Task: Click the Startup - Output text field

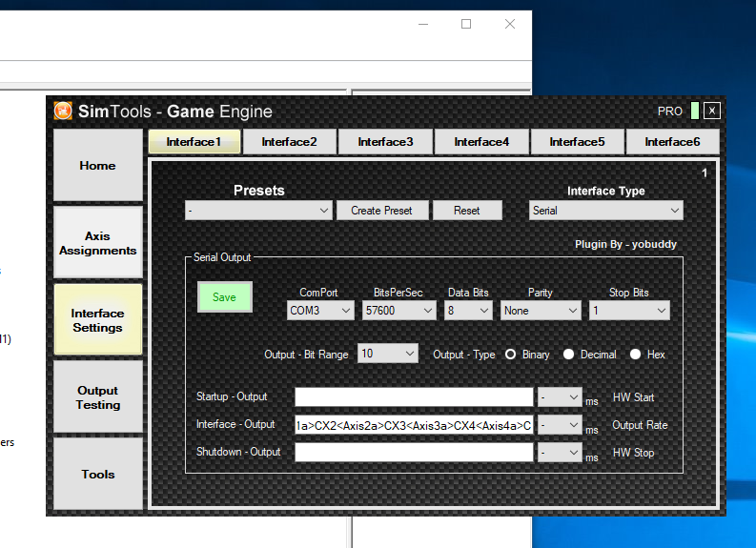Action: coord(414,397)
